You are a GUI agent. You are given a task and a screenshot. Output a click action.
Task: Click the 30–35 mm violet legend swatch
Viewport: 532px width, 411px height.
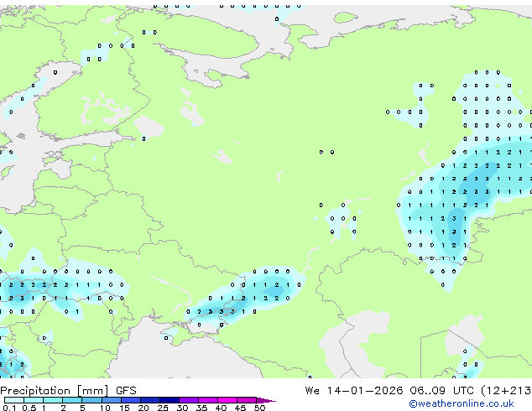tap(189, 400)
